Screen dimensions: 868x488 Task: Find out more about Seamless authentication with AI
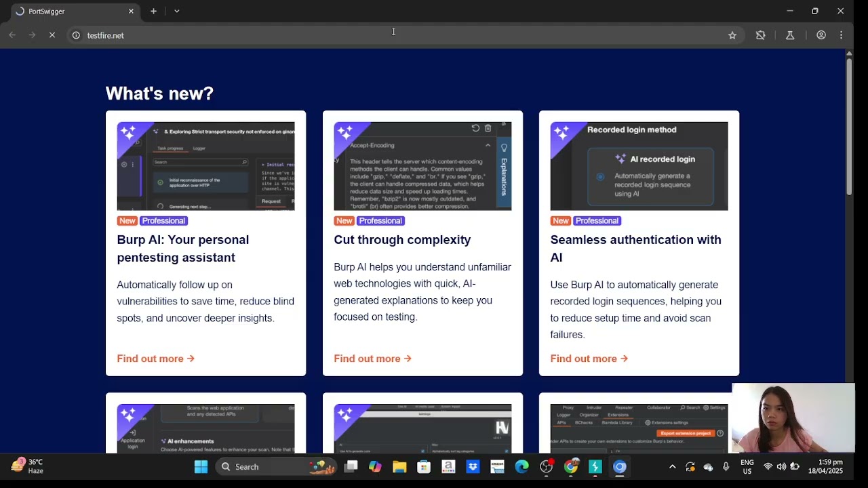[589, 359]
